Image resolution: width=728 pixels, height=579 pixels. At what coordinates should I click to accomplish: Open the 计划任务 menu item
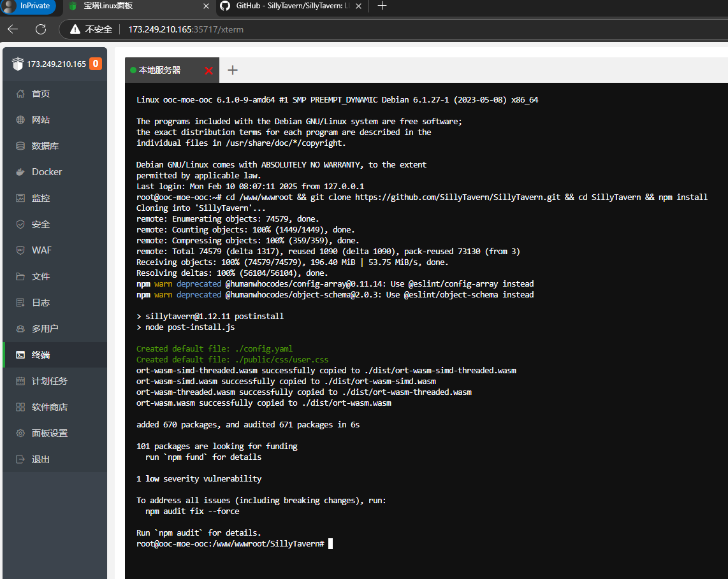(x=49, y=381)
